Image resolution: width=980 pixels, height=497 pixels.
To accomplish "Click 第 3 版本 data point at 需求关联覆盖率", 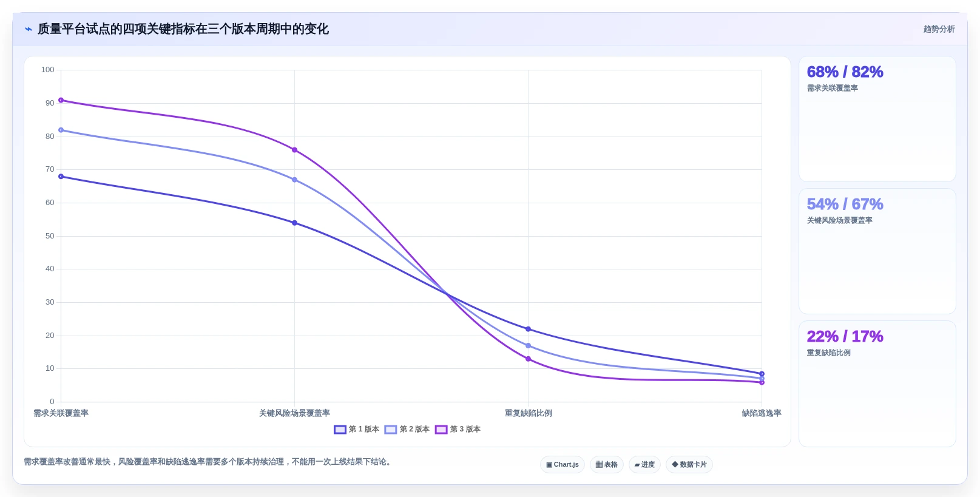I will [61, 100].
